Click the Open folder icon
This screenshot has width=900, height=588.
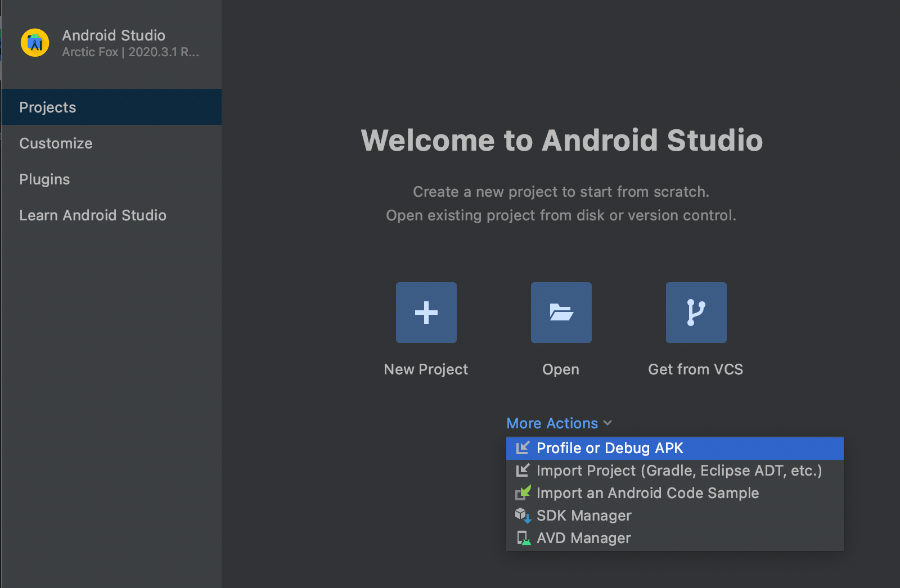point(561,313)
